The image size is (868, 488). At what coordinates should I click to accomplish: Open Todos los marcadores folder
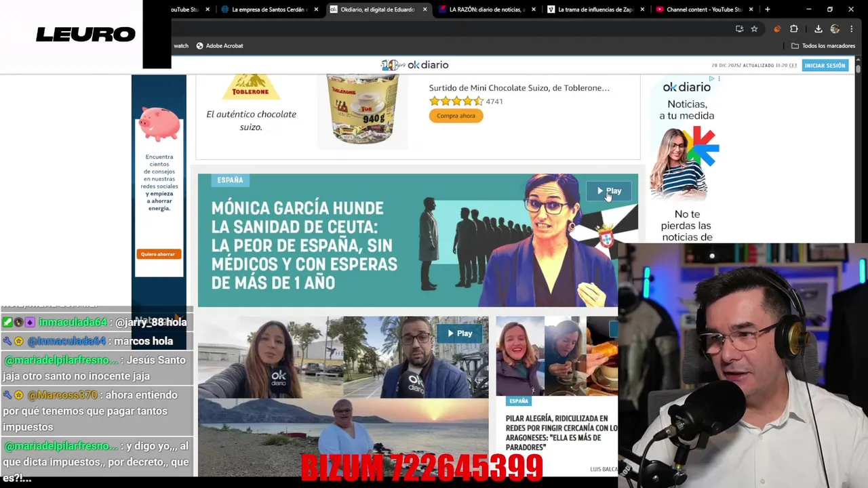(823, 45)
